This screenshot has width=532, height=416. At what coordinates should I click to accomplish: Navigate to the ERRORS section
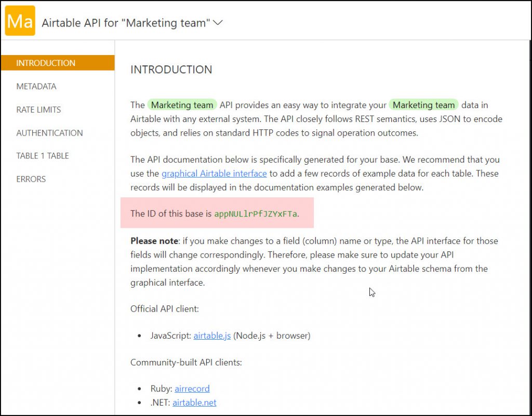click(x=31, y=179)
